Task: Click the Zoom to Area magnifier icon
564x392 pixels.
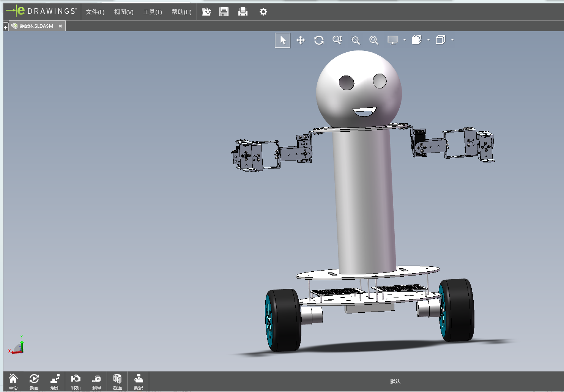Action: point(355,40)
